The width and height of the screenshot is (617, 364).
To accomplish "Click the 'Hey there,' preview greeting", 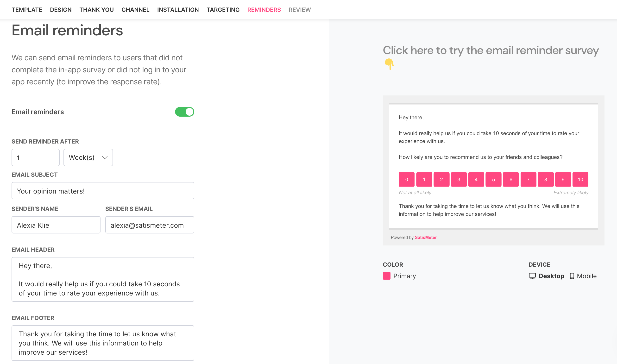I will coord(411,118).
